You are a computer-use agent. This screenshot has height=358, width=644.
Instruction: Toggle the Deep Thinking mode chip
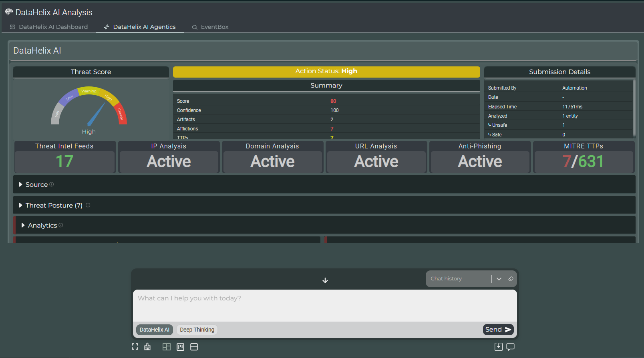197,330
